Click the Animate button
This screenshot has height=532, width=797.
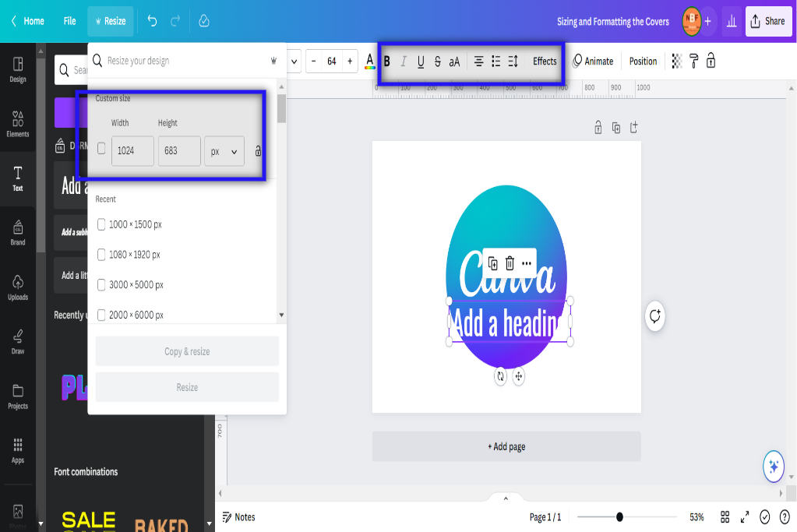593,62
